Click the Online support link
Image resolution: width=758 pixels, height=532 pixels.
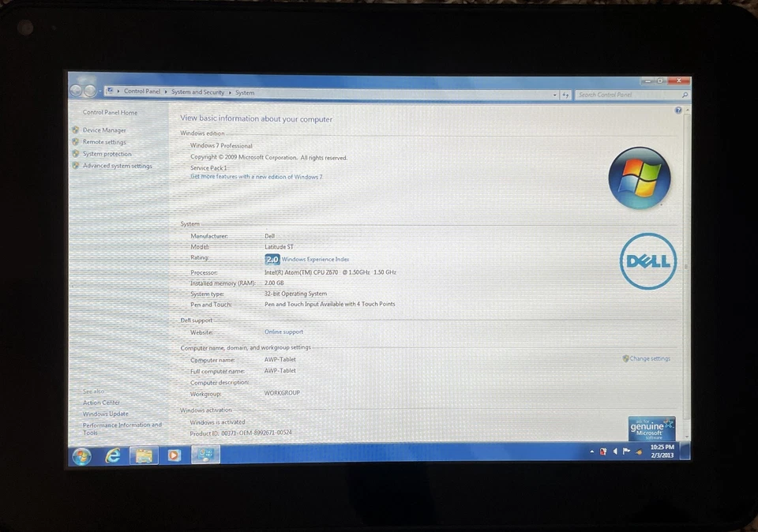point(283,332)
